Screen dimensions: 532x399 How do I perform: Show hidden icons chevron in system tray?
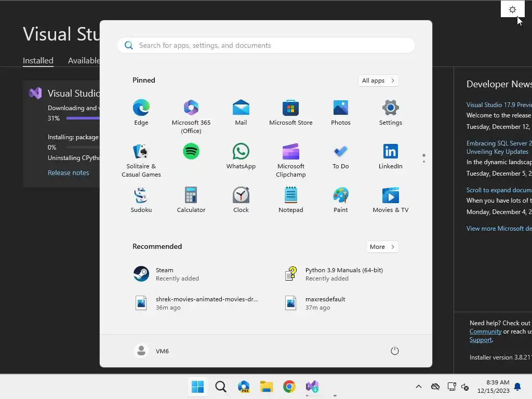(419, 387)
